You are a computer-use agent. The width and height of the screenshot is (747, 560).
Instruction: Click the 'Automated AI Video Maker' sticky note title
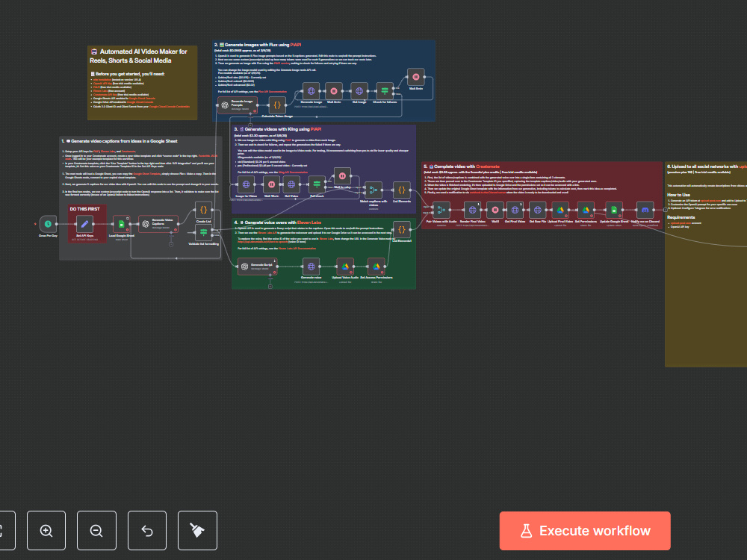coord(139,56)
